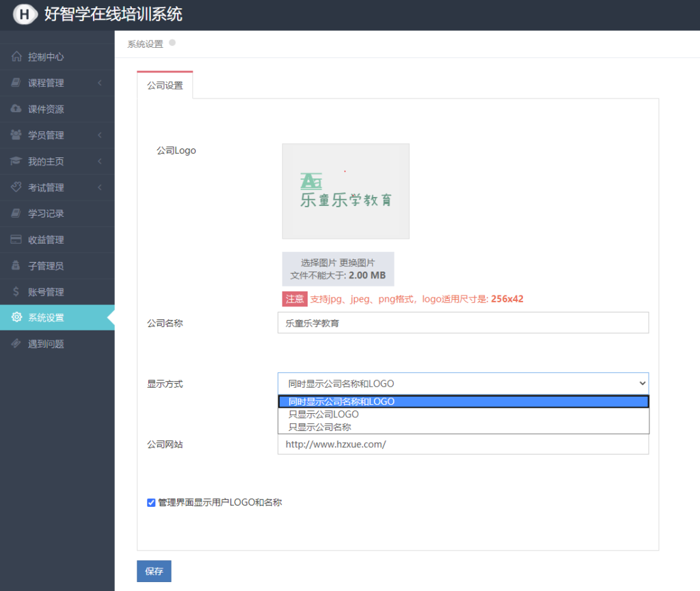Open 遇到问题 menu item
Screen dimensions: 700x591
pyautogui.click(x=57, y=344)
